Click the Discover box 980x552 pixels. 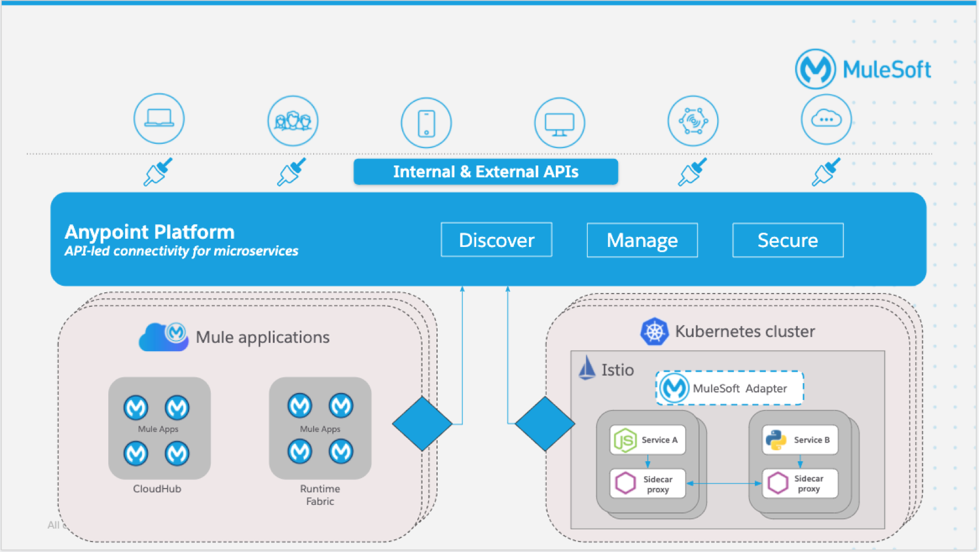click(496, 240)
